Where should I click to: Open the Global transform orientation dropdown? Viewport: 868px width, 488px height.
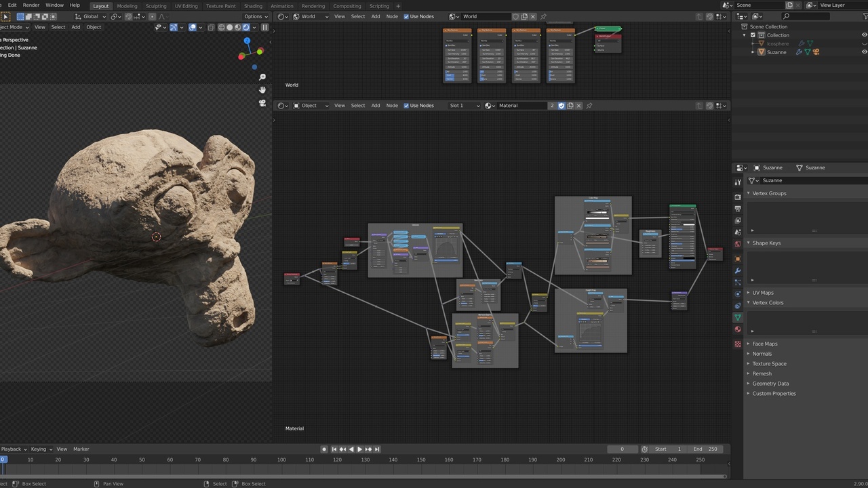pos(90,16)
